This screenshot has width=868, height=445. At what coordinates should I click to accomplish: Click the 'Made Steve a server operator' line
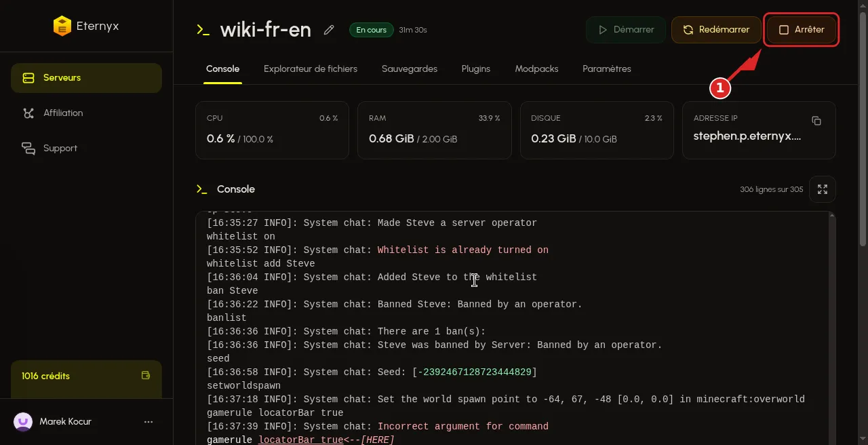click(x=372, y=223)
